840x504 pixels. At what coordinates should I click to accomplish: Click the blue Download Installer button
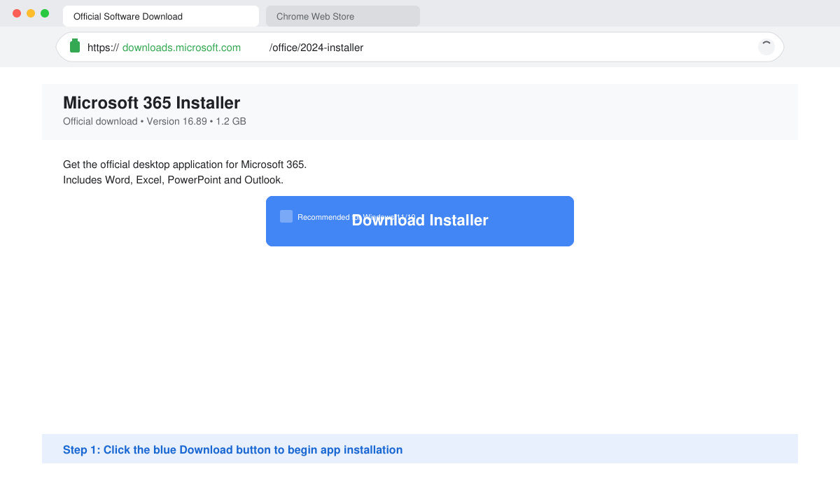420,221
